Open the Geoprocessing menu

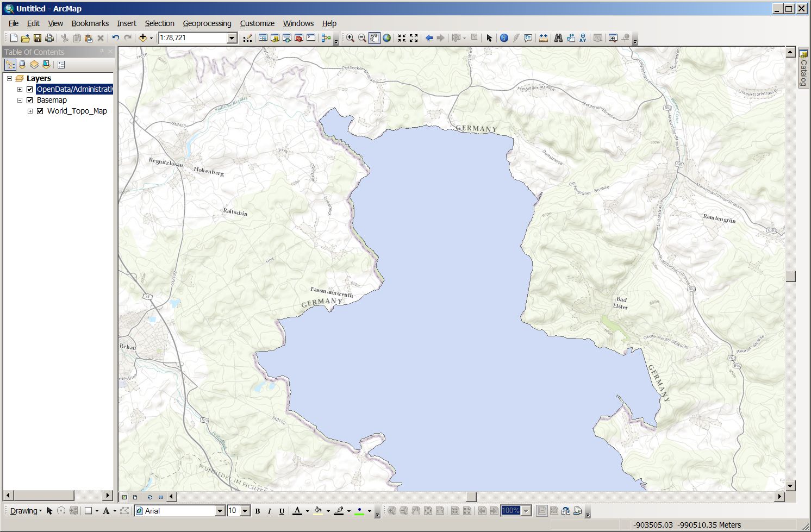tap(207, 23)
